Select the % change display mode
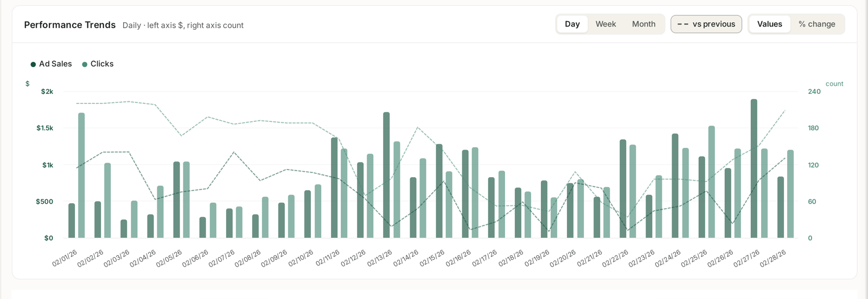Screen dimensions: 868x299 816,24
